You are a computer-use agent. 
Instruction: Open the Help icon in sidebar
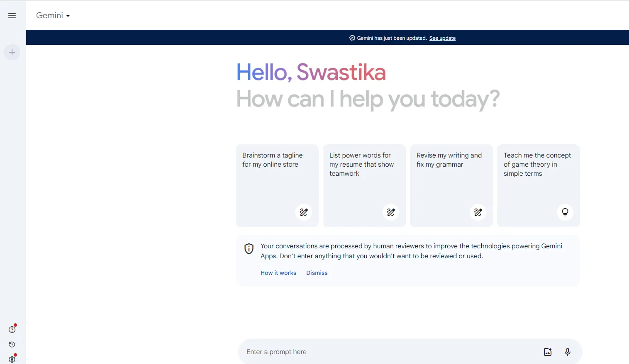12,330
